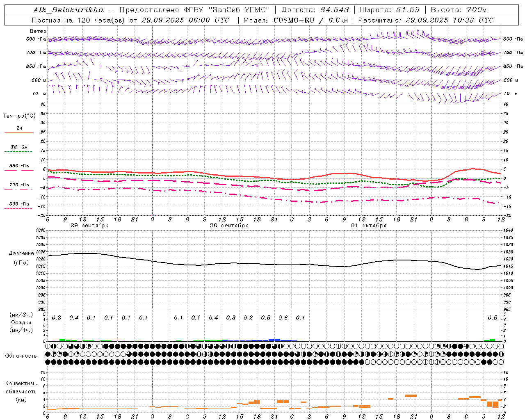Image resolution: width=525 pixels, height=420 pixels.
Task: Click the 500 гПа entry in temperature legend
Action: pyautogui.click(x=19, y=204)
